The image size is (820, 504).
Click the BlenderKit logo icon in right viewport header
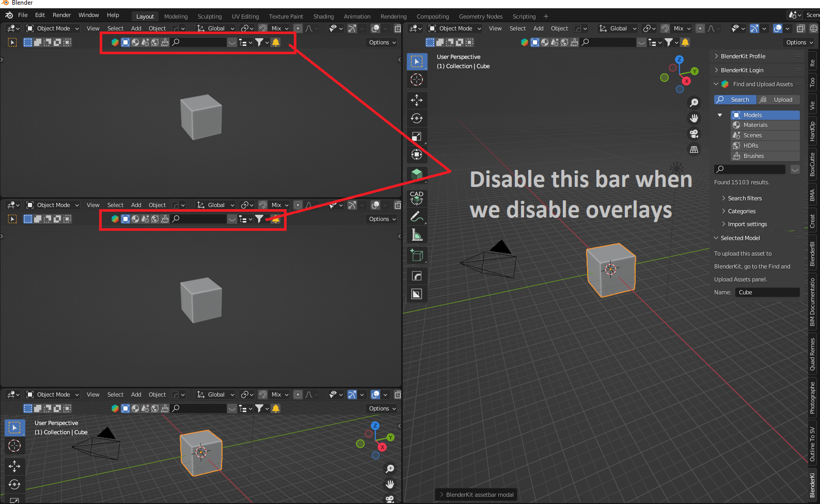[x=525, y=42]
